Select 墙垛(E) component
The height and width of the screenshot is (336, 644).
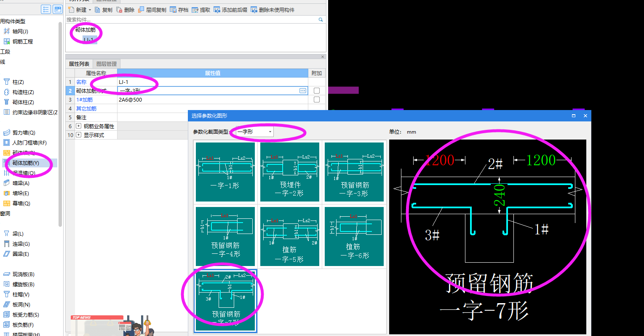point(16,193)
